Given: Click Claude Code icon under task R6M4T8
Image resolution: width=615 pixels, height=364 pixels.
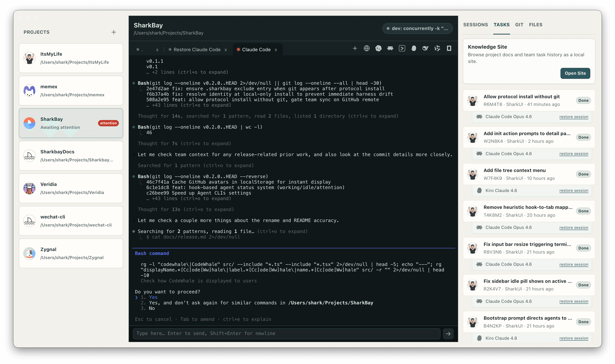Looking at the screenshot, I should pyautogui.click(x=479, y=117).
